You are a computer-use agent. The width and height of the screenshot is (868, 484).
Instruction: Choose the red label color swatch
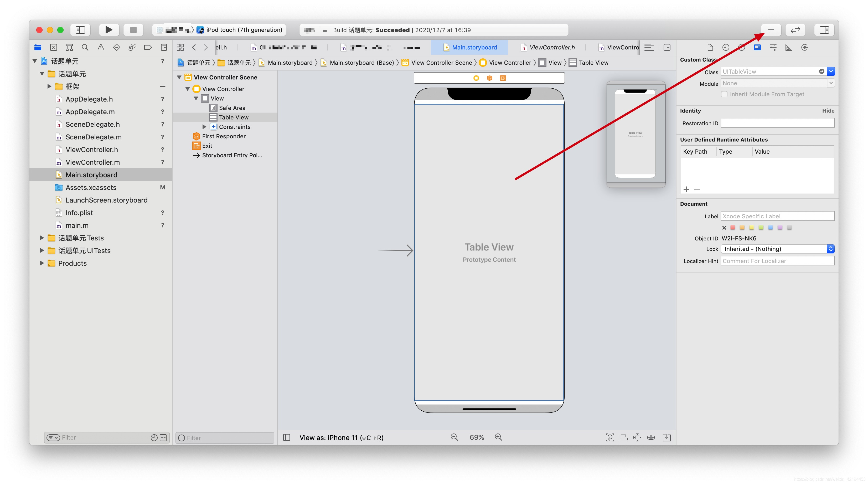click(x=732, y=228)
